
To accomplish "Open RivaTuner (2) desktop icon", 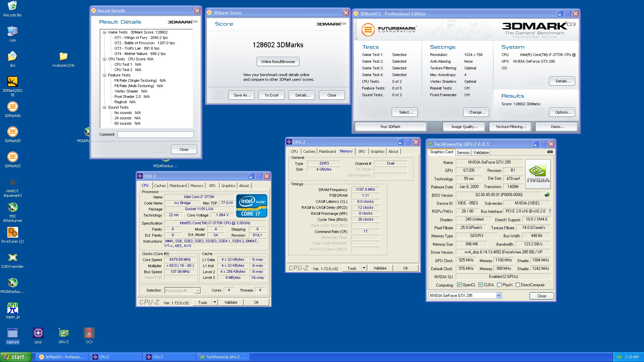I will pyautogui.click(x=12, y=235).
